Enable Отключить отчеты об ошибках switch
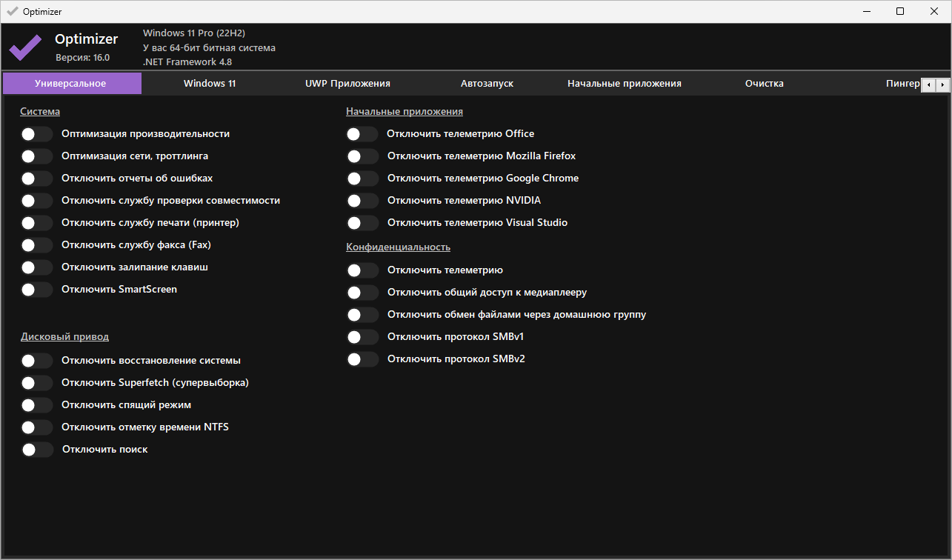This screenshot has width=952, height=560. click(36, 179)
